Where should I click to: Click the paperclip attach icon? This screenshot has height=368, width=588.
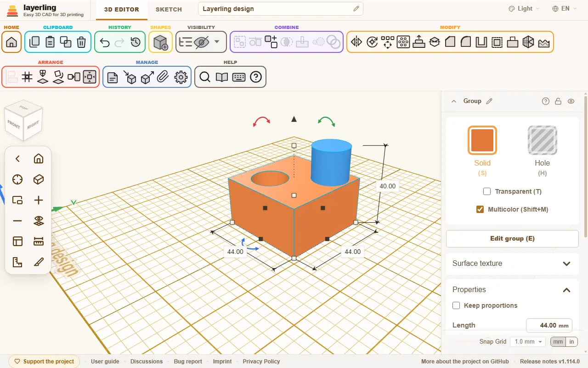(163, 77)
